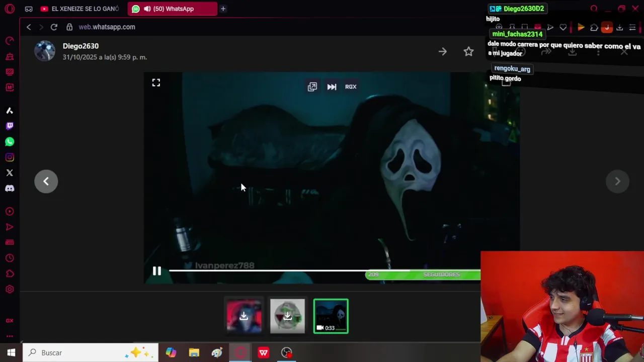644x362 pixels.
Task: Click the web.whatsapp.com address field
Action: pyautogui.click(x=107, y=27)
